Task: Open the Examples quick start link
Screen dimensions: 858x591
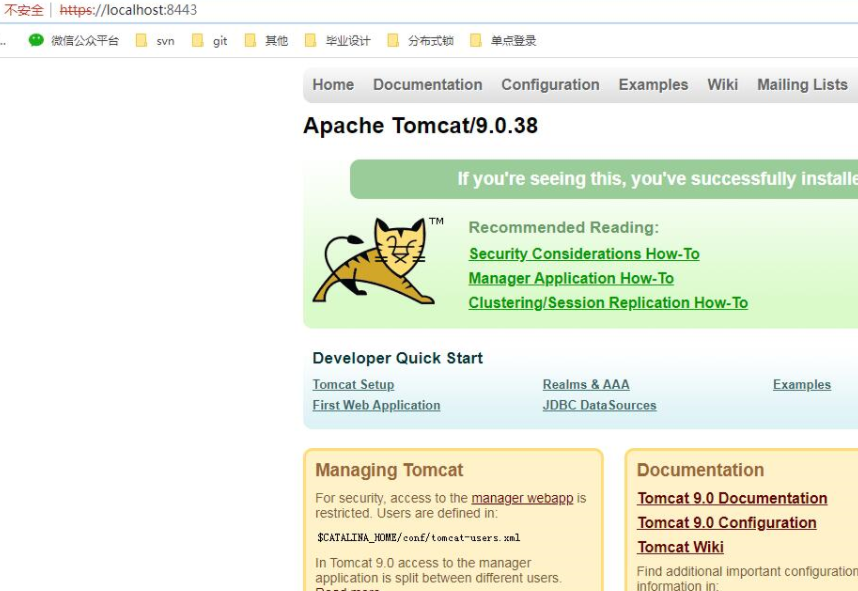Action: point(802,385)
